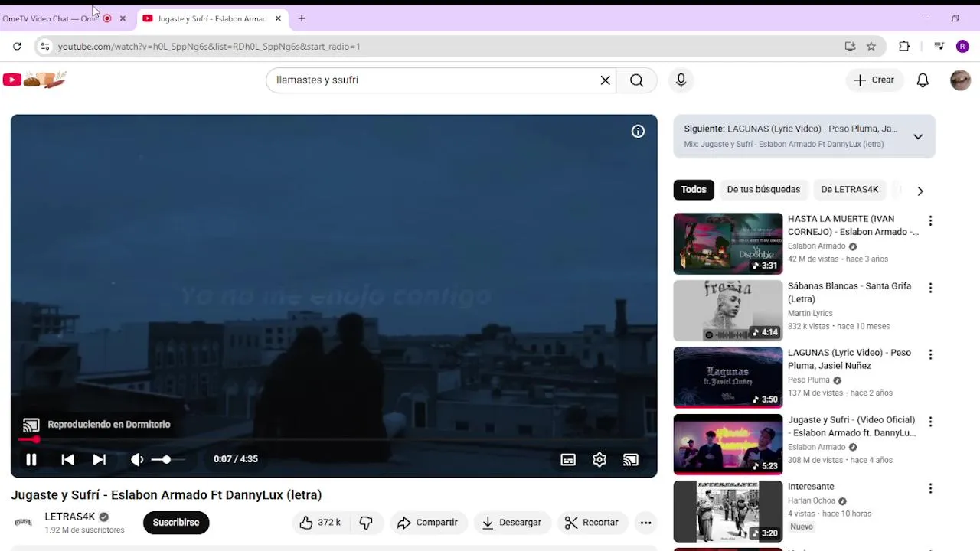This screenshot has width=980, height=551.
Task: Open the Harlan Ochoa channel link
Action: pyautogui.click(x=812, y=501)
